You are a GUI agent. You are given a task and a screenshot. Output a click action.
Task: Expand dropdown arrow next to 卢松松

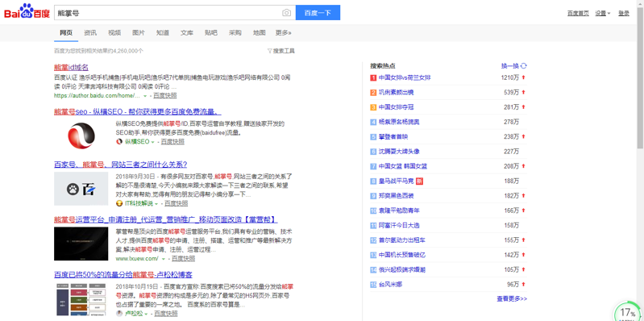point(146,314)
